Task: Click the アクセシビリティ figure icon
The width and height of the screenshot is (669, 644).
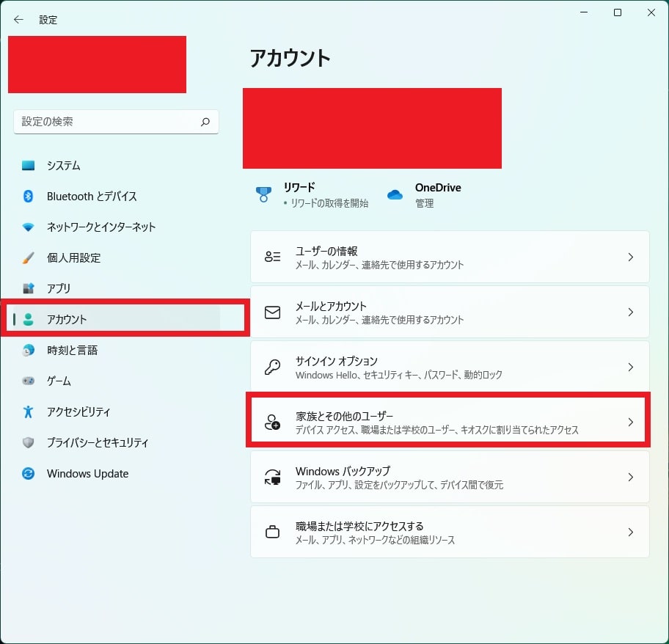Action: (x=28, y=411)
